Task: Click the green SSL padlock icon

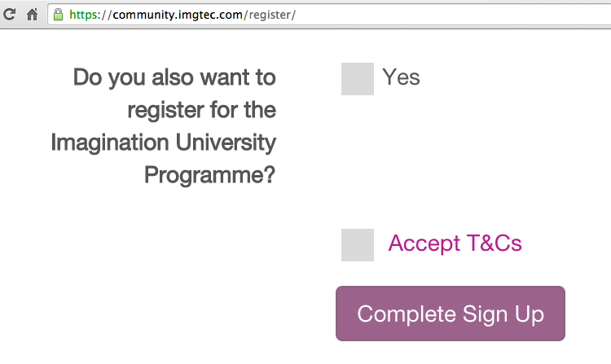Action: coord(58,14)
